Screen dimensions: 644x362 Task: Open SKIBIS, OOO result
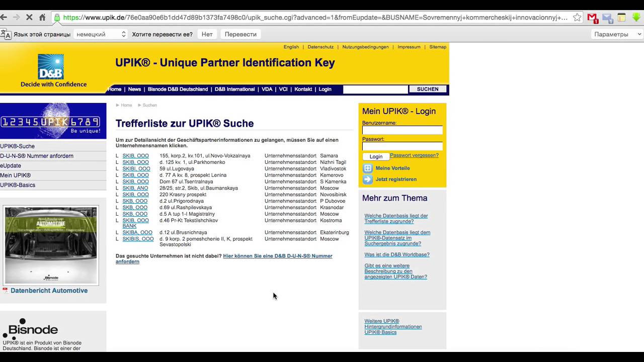coord(138,239)
